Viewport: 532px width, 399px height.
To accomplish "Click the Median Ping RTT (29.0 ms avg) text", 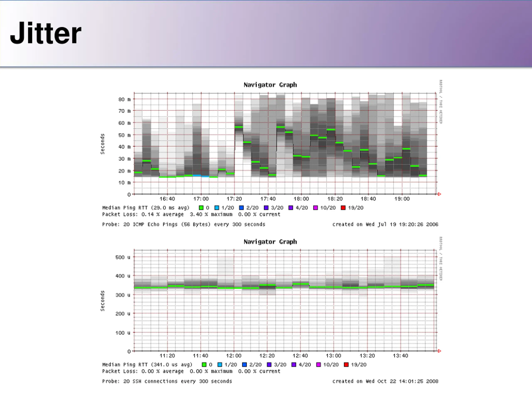I will tap(146, 208).
